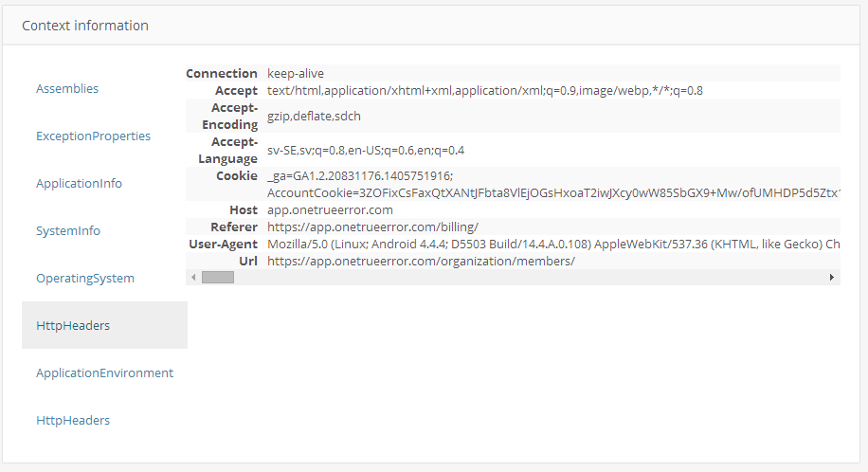Click the User-Agent header label

[223, 245]
